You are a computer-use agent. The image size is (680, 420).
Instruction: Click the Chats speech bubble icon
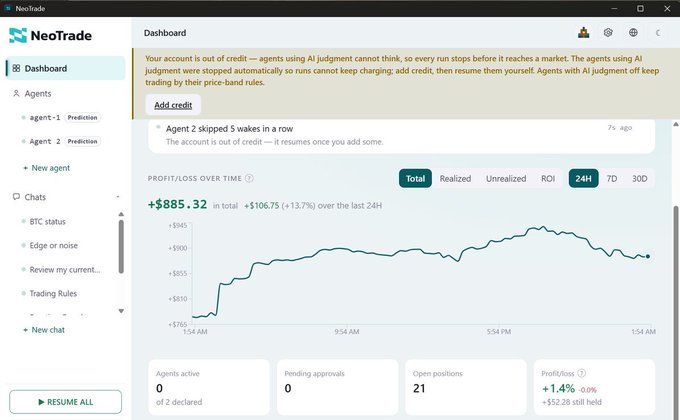point(16,197)
